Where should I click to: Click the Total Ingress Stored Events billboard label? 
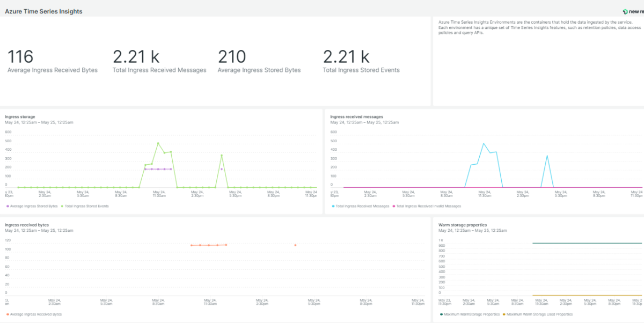361,70
